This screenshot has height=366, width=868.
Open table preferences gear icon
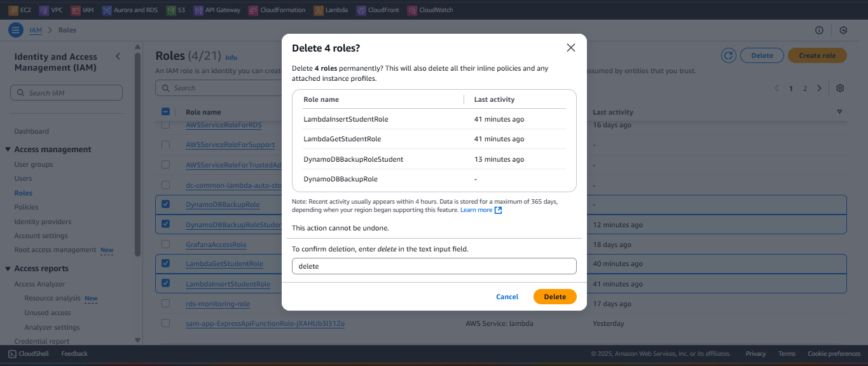[840, 88]
